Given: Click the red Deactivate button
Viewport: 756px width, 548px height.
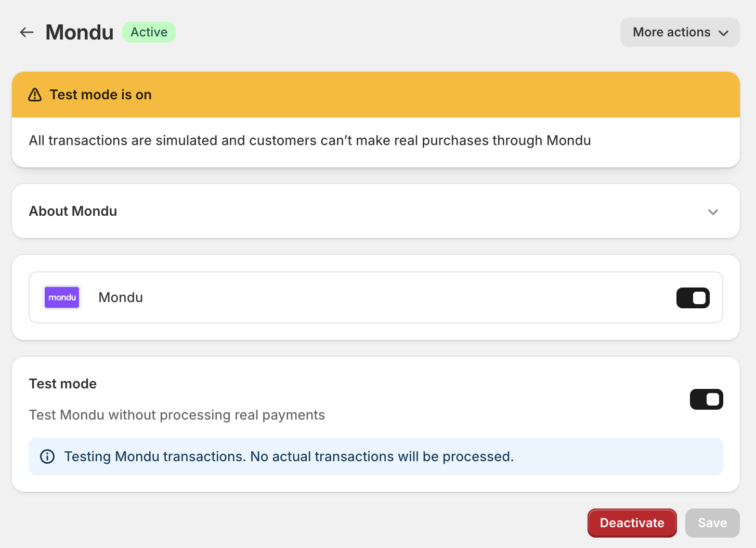Looking at the screenshot, I should [632, 523].
